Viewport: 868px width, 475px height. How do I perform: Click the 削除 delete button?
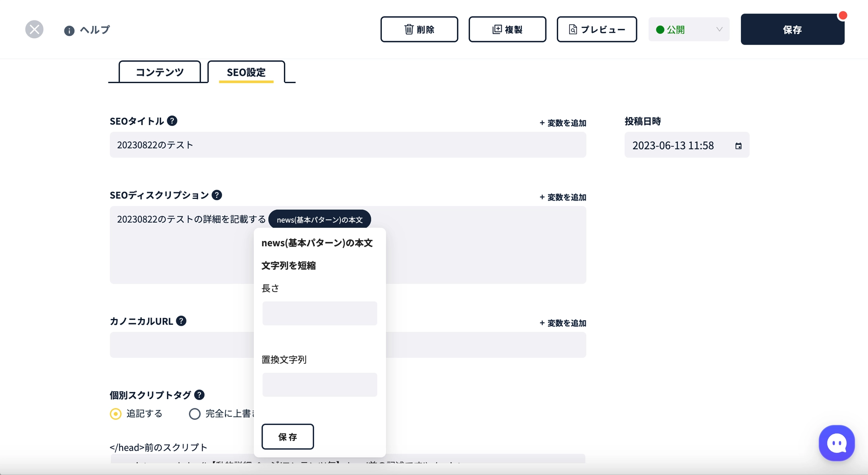pos(419,29)
